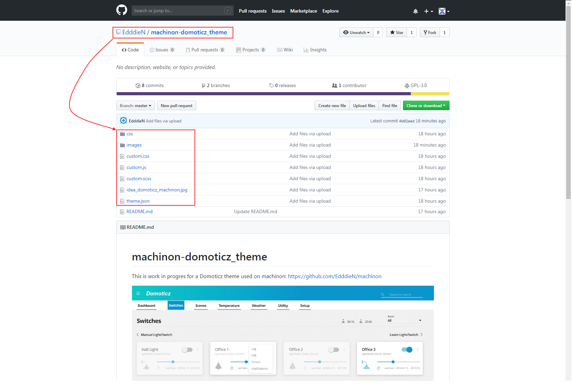Screen dimensions: 572x392
Task: View the 8 commits link
Action: coord(150,86)
